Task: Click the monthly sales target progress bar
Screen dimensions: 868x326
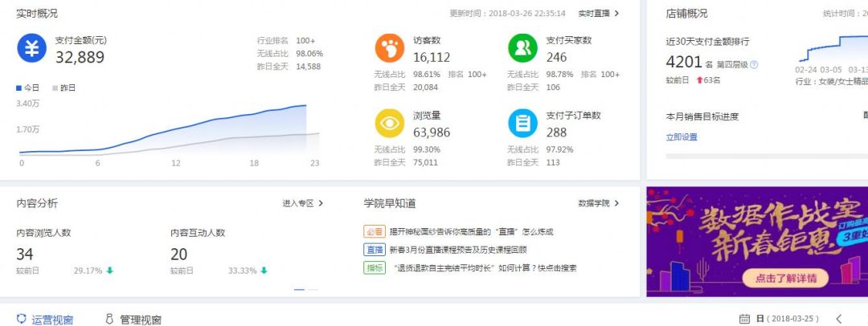Action: point(767,157)
